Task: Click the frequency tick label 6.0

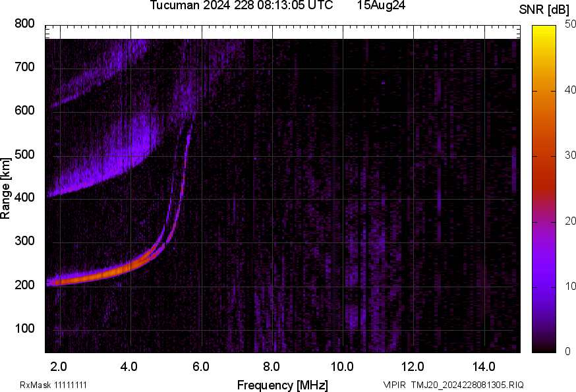Action: [x=200, y=367]
